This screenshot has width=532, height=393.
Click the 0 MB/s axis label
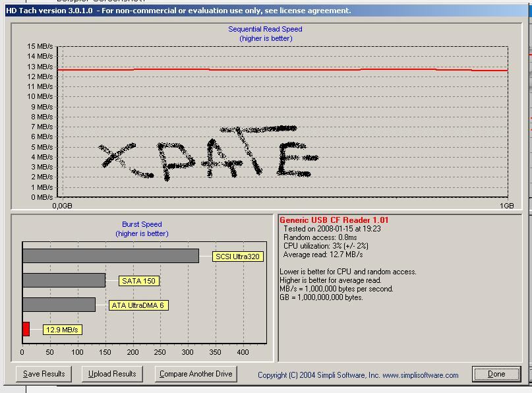tap(42, 197)
